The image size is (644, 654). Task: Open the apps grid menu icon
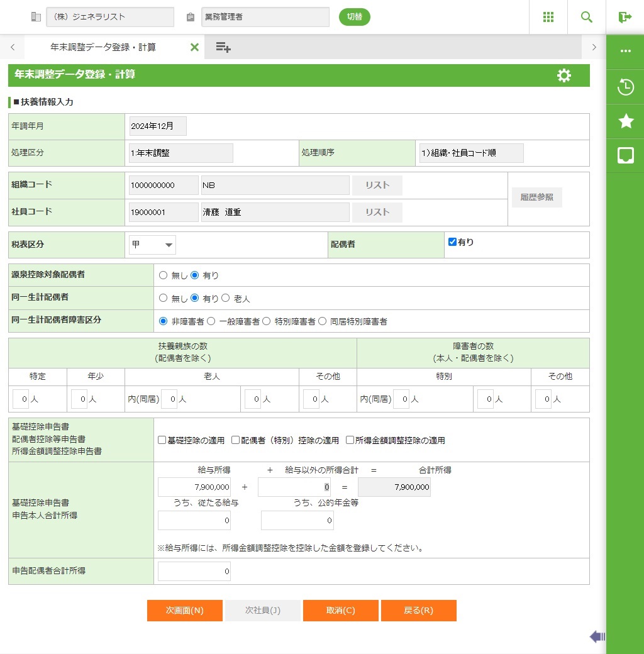(548, 17)
